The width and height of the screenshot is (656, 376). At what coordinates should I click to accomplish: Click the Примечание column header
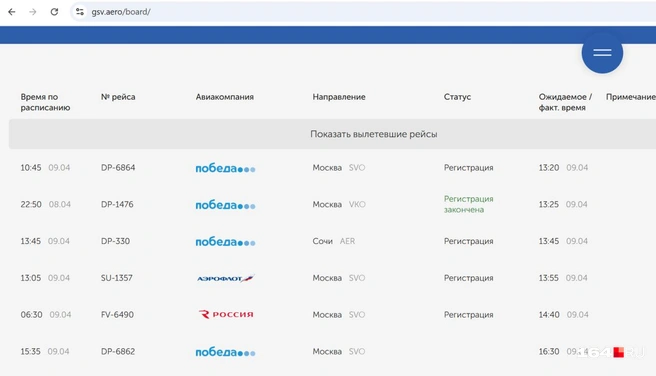coord(630,97)
